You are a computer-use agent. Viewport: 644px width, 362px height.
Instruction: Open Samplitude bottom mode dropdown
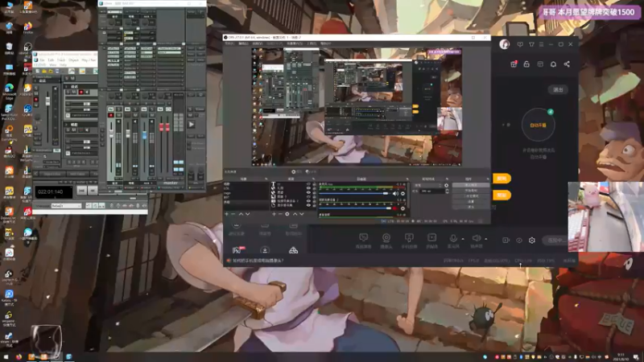[66, 206]
